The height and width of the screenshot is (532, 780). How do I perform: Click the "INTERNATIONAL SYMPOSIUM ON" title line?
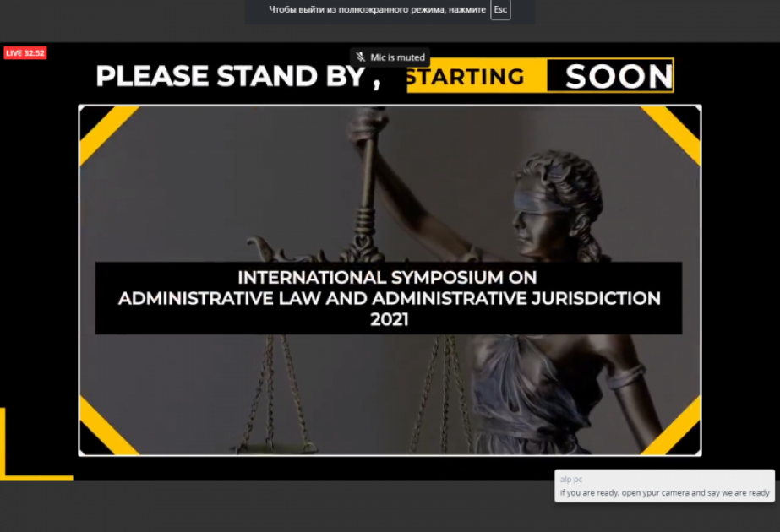pos(387,278)
